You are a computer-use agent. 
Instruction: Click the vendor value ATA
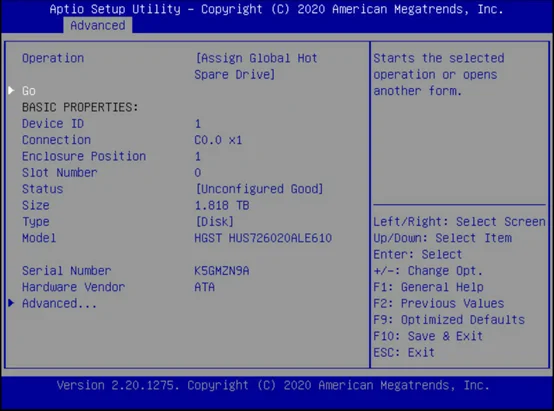tap(205, 287)
